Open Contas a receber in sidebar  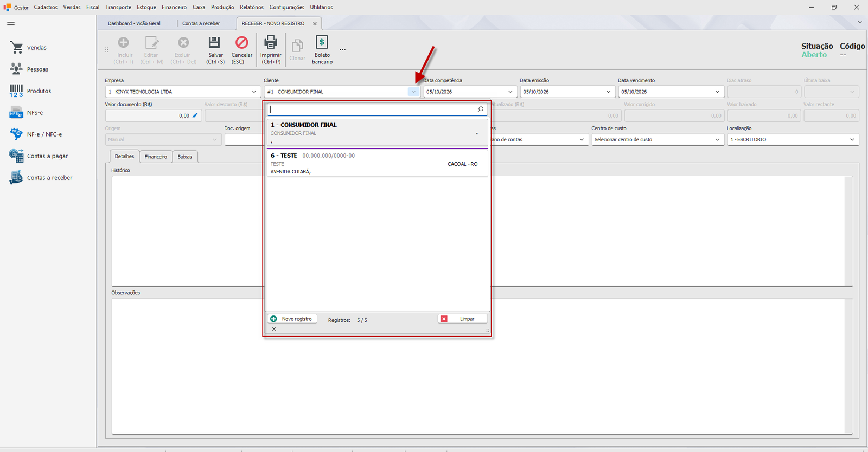coord(49,178)
